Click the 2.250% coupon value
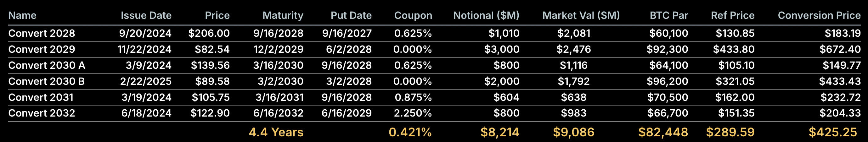Screen dimensions: 868x142 click(413, 113)
